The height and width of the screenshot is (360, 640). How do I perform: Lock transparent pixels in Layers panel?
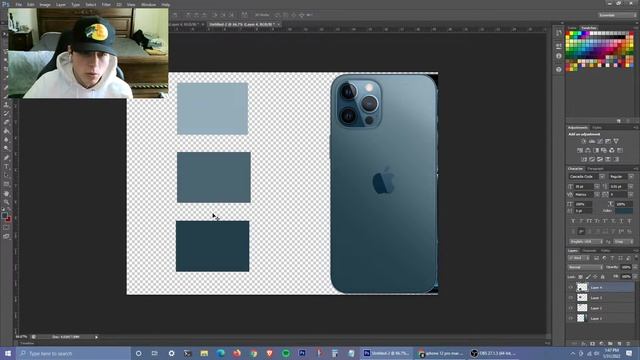(580, 277)
